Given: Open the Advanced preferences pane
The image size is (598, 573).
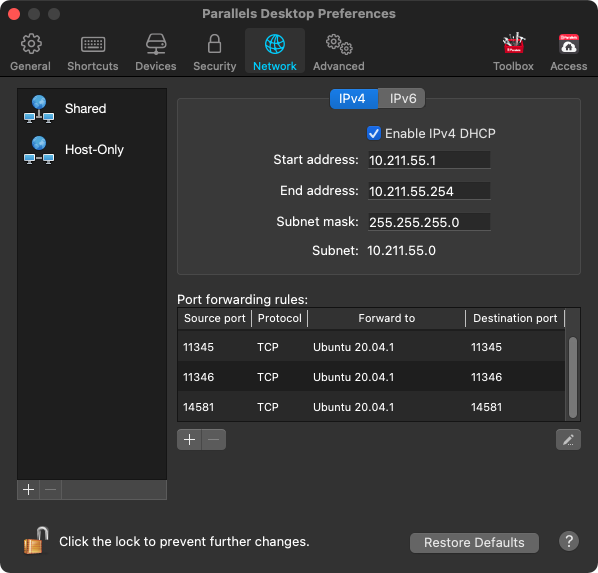Looking at the screenshot, I should click(339, 52).
